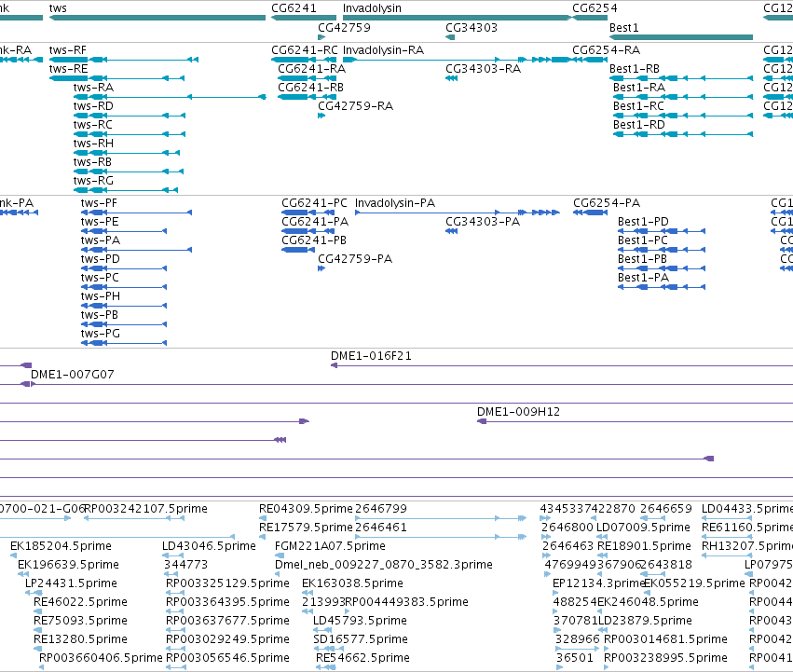
Task: Select protein tws-PF label
Action: click(x=99, y=203)
